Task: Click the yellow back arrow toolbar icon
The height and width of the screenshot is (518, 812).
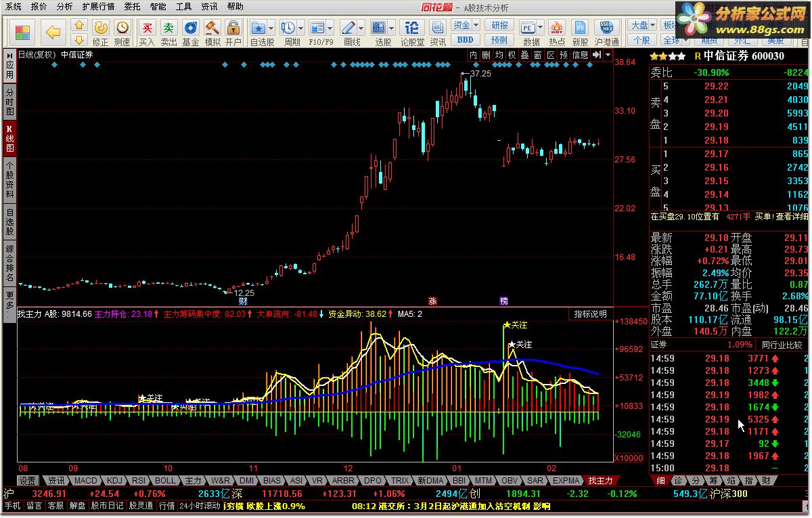Action: [53, 32]
